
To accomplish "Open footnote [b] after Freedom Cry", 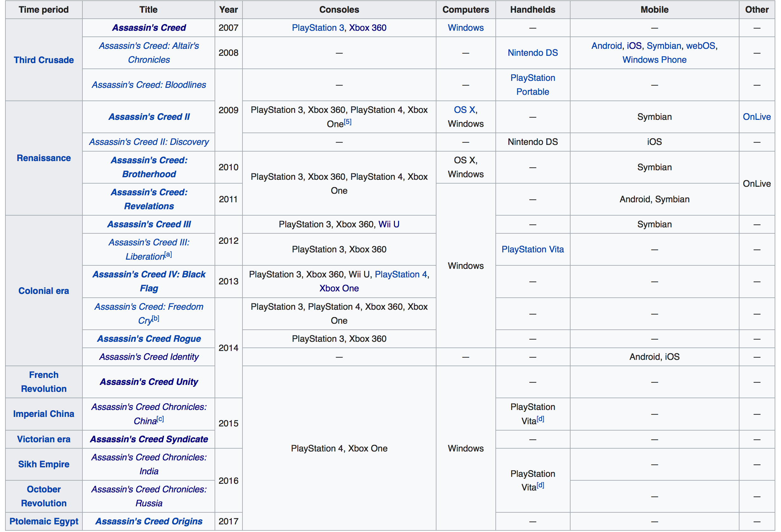I will click(x=156, y=318).
